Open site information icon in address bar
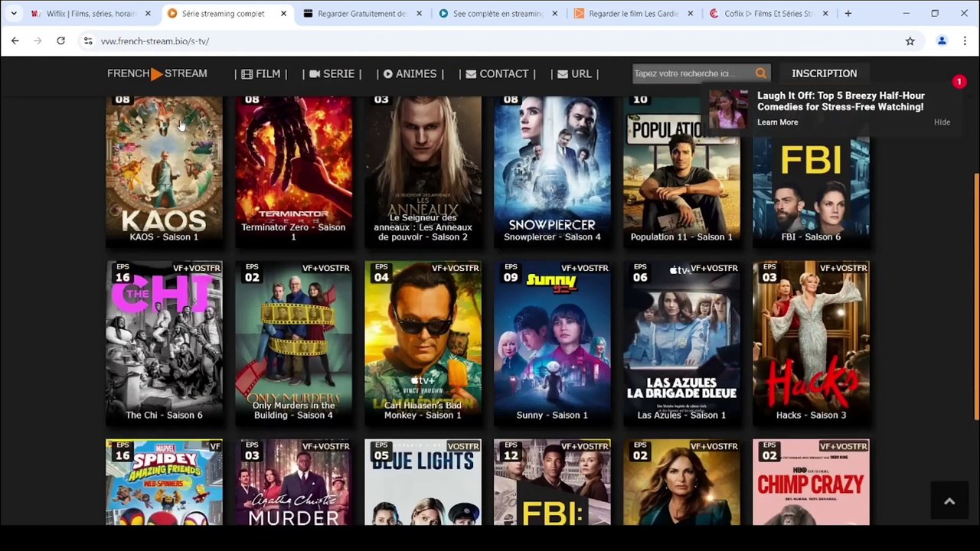The image size is (980, 551). tap(87, 41)
